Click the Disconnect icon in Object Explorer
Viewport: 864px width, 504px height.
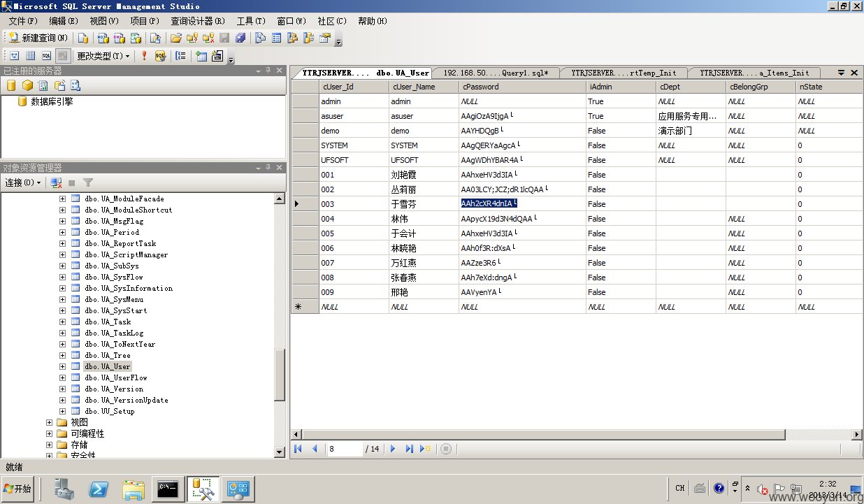[x=56, y=182]
